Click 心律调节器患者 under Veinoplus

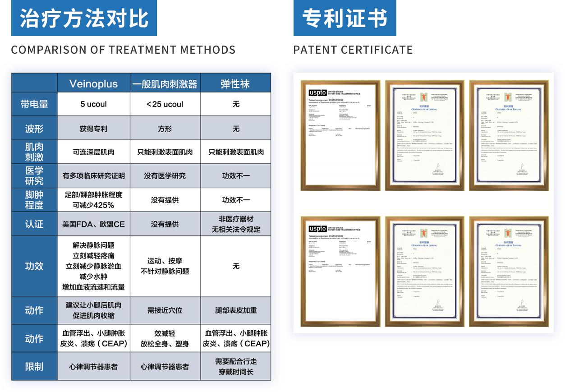point(93,366)
